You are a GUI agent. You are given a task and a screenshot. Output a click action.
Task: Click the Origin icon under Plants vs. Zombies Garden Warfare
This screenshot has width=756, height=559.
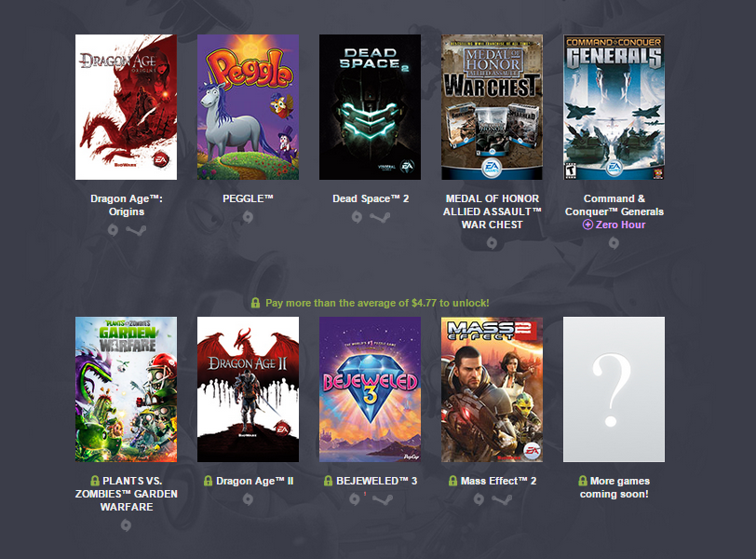click(126, 525)
